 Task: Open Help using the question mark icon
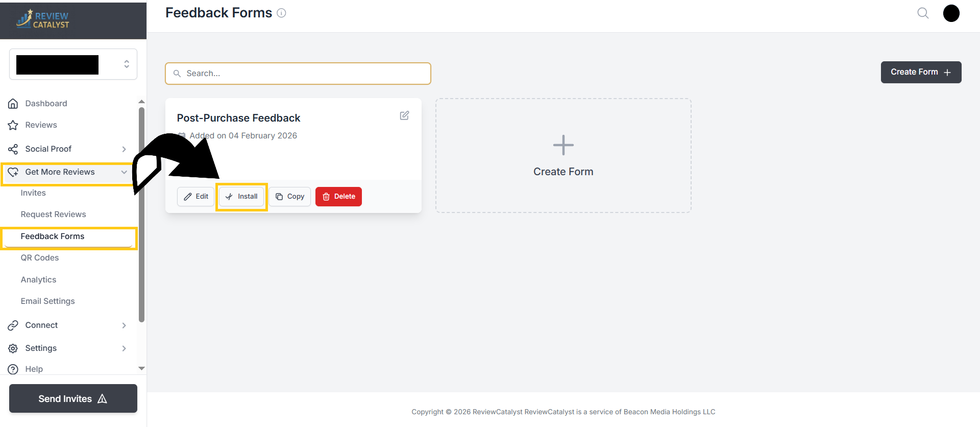[13, 369]
